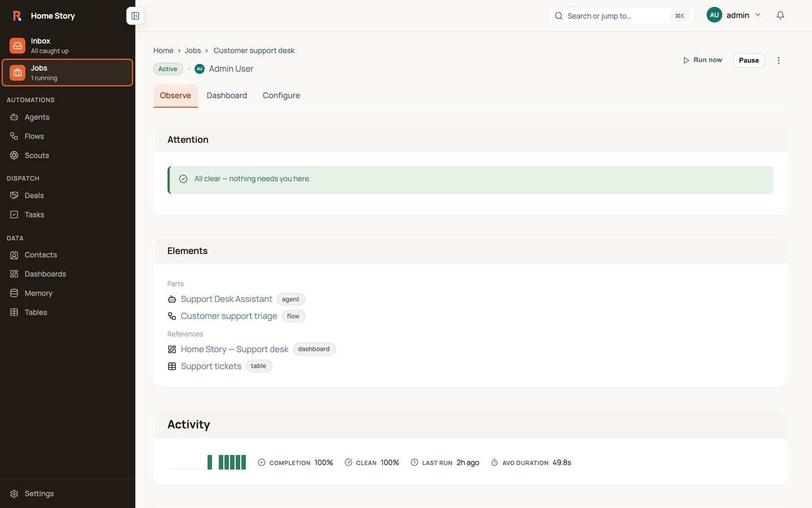This screenshot has height=508, width=812.
Task: Click the Jobs briefcase icon
Action: coord(17,73)
